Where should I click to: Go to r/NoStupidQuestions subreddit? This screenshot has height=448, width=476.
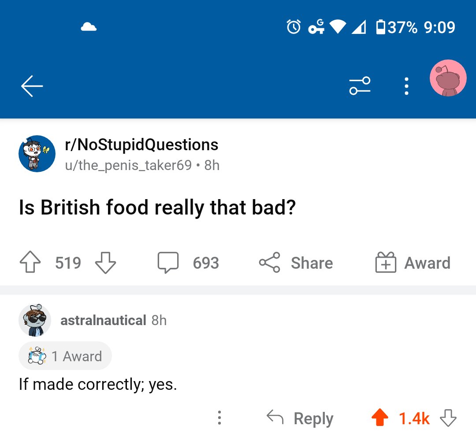pyautogui.click(x=141, y=144)
